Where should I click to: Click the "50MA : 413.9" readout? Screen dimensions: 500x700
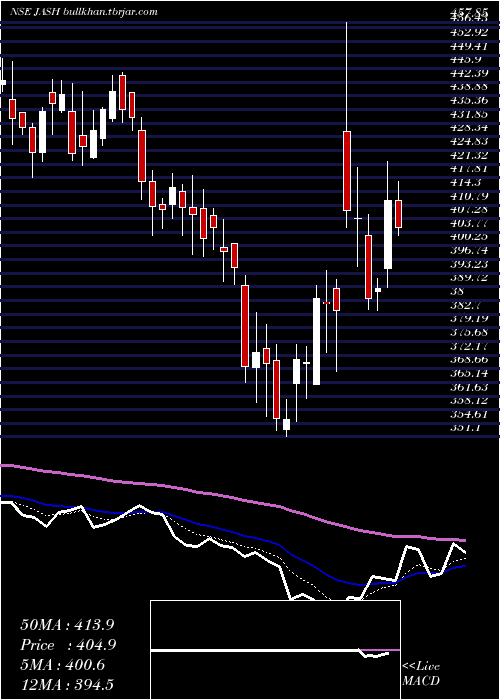coord(69,625)
